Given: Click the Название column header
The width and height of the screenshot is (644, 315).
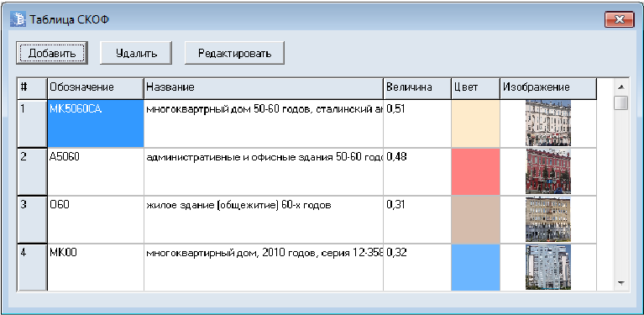Looking at the screenshot, I should (264, 87).
